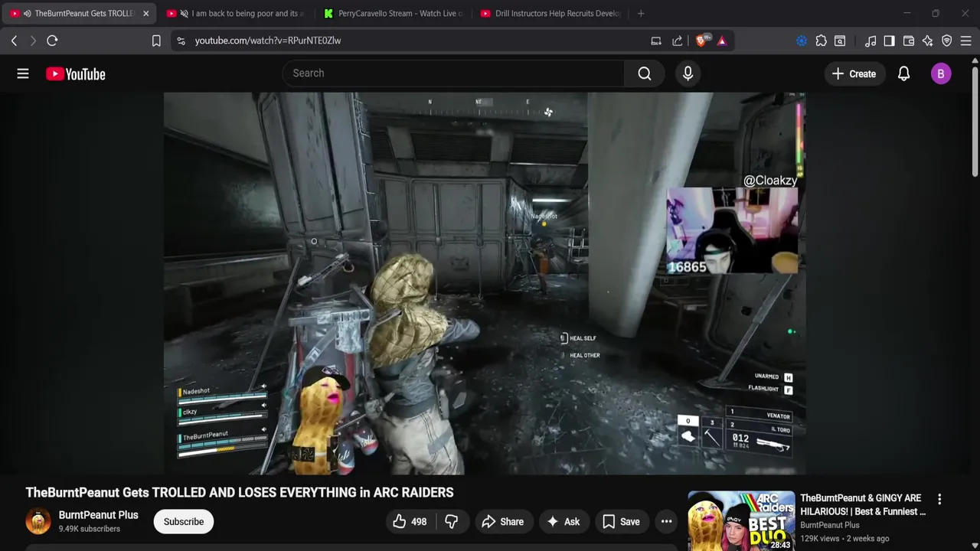Go to YouTube home via logo
Viewport: 980px width, 551px height.
pyautogui.click(x=75, y=74)
